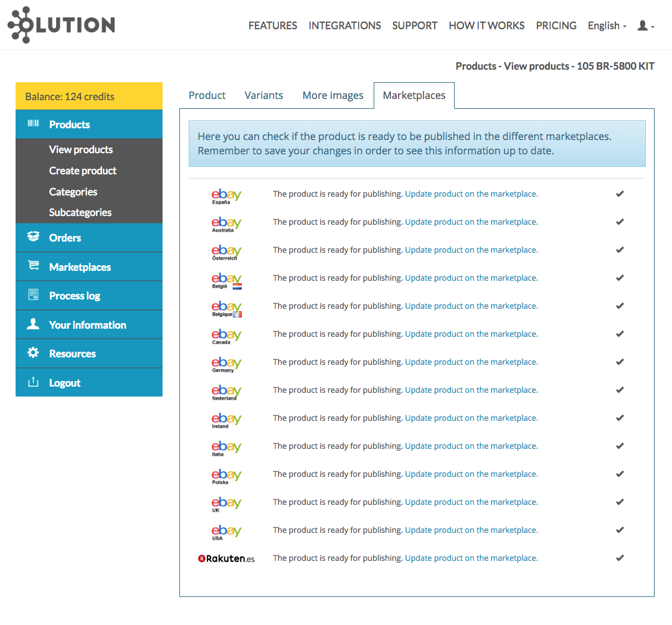The image size is (672, 625).
Task: Click the eBay Nederland logo
Action: [x=226, y=392]
